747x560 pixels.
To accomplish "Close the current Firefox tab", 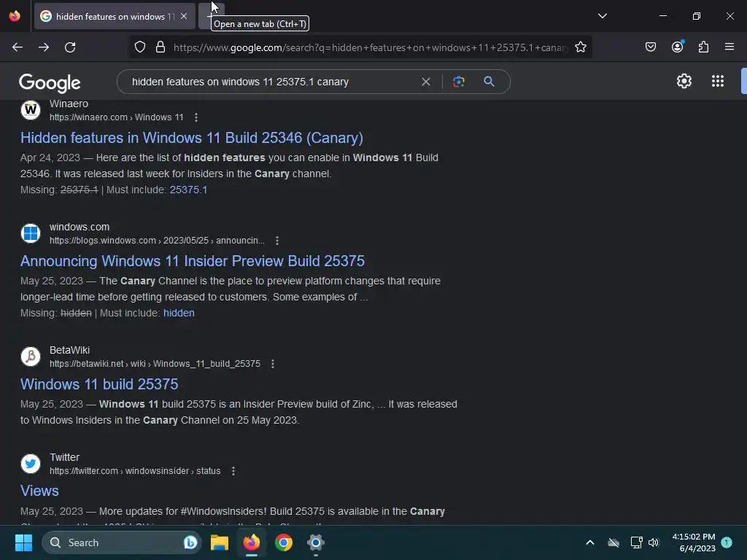I will click(184, 16).
